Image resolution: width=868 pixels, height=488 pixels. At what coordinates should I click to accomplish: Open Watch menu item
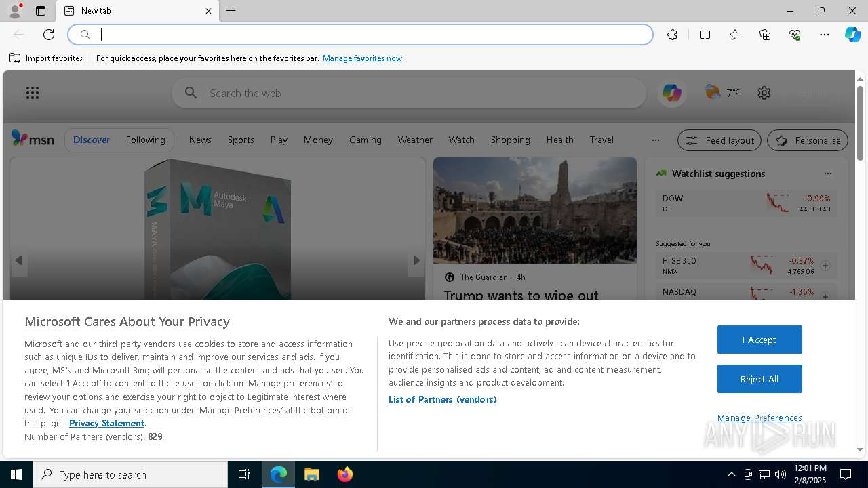(461, 140)
